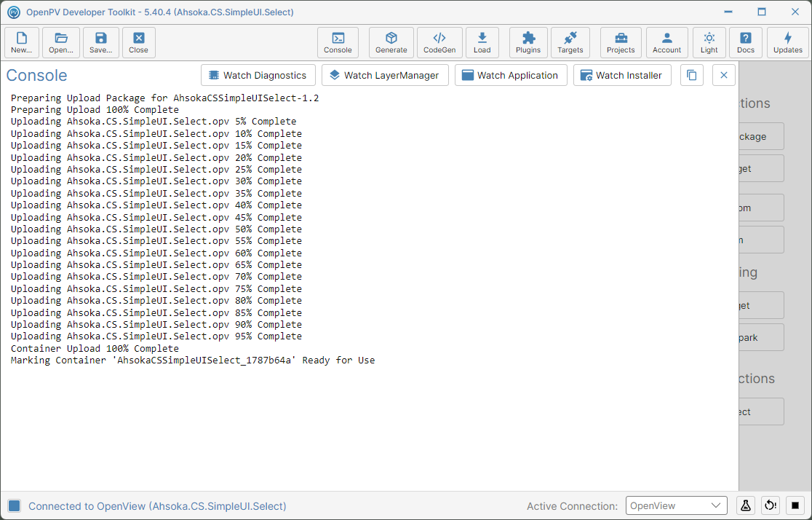
Task: Click the OpenPV app logo in title bar
Action: click(x=14, y=12)
